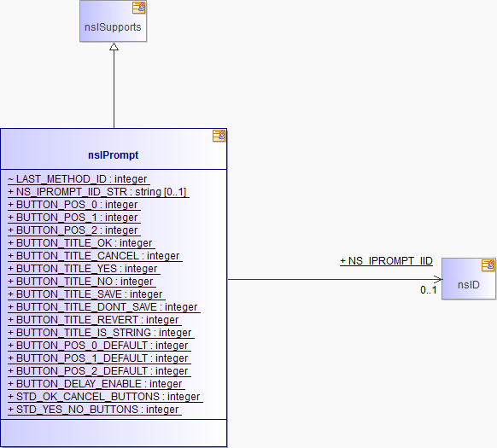The height and width of the screenshot is (448, 497).
Task: Click the 0..1 multiplicity label
Action: 428,290
